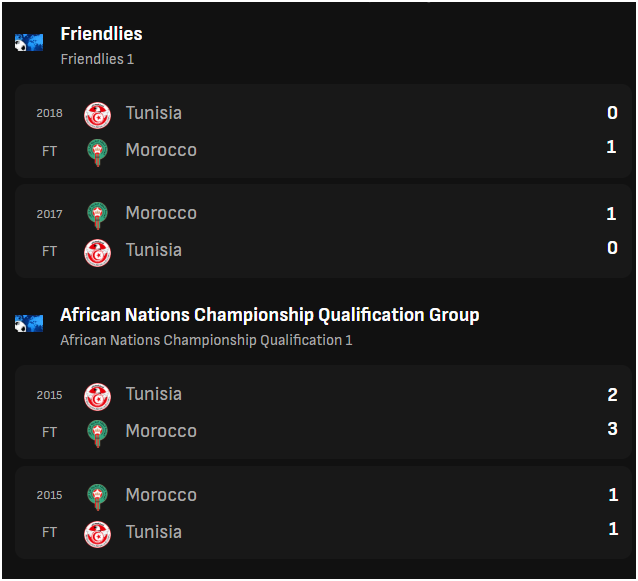
Task: Select Morocco team name in 2017 match
Action: click(161, 213)
